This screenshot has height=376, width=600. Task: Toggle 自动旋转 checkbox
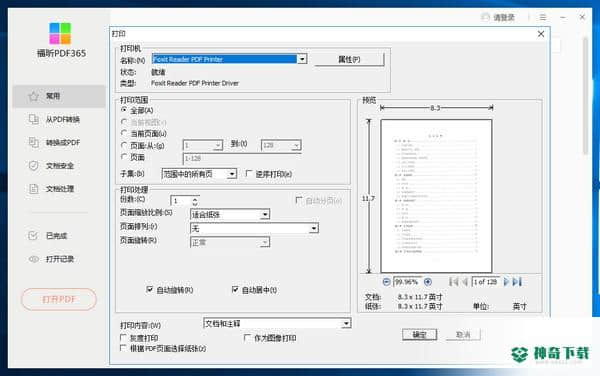pos(150,290)
